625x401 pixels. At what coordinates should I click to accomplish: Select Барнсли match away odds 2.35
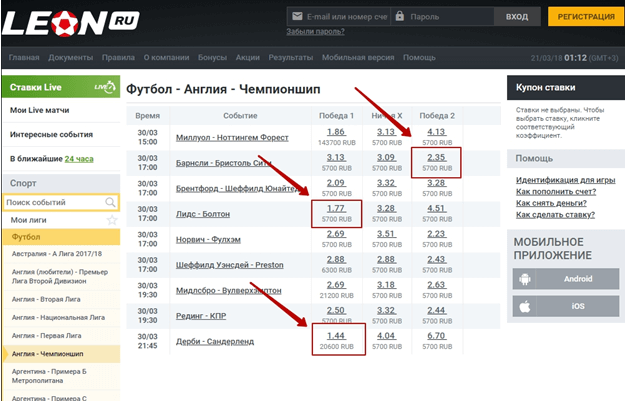[436, 157]
